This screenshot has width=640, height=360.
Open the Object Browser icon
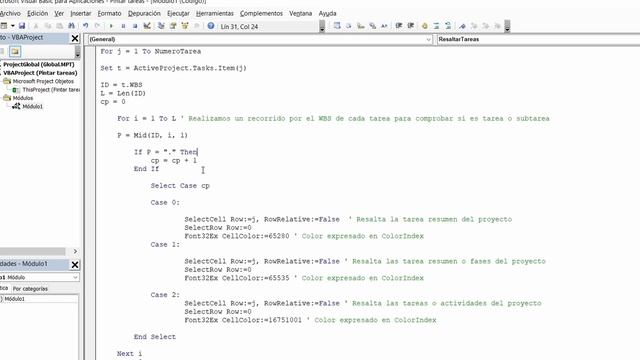pos(185,26)
